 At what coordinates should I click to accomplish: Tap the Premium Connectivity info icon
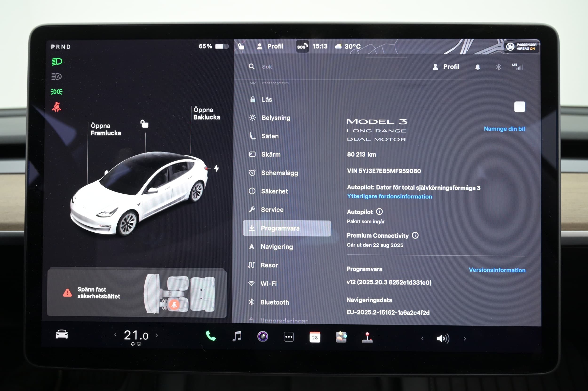click(415, 235)
